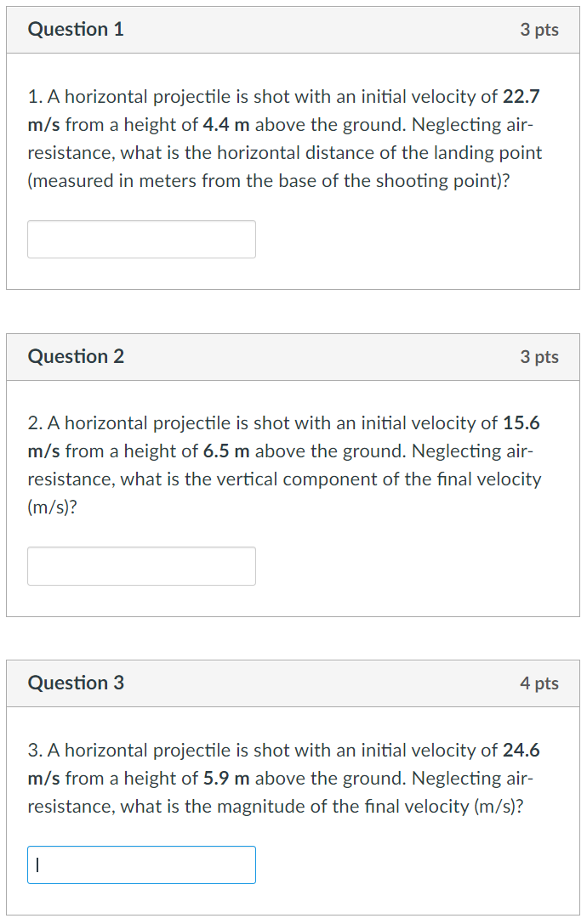Select the Question 1 header
This screenshot has height=924, width=587.
[x=77, y=29]
